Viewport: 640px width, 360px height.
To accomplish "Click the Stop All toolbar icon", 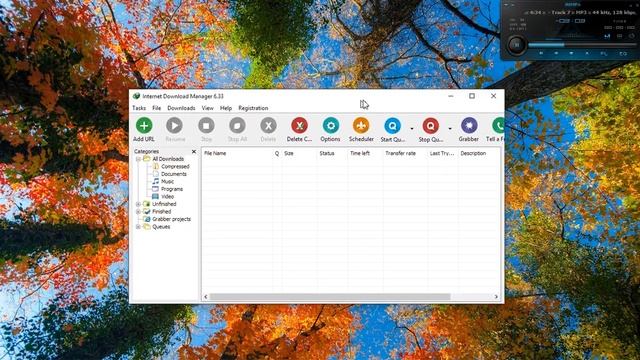I will coord(237,126).
